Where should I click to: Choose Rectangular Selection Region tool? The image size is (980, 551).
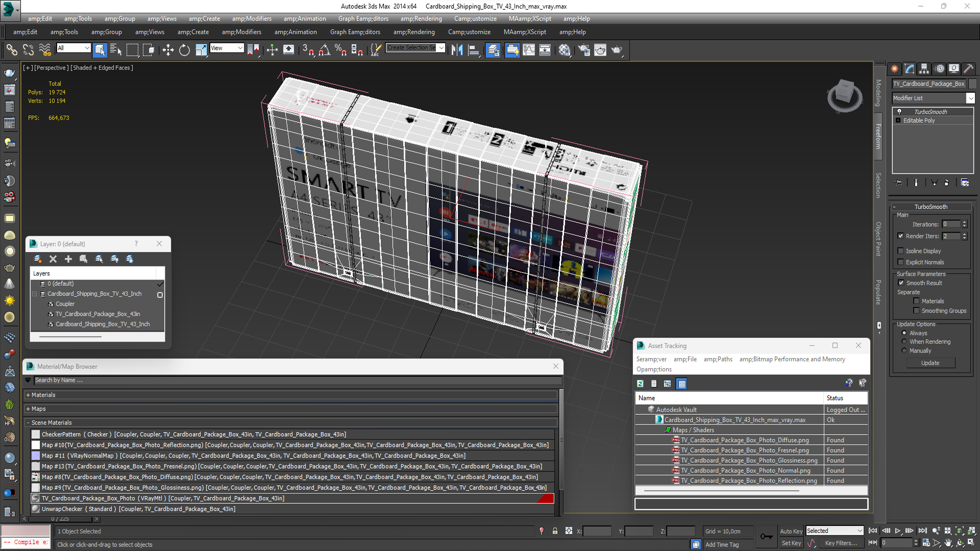click(x=132, y=49)
